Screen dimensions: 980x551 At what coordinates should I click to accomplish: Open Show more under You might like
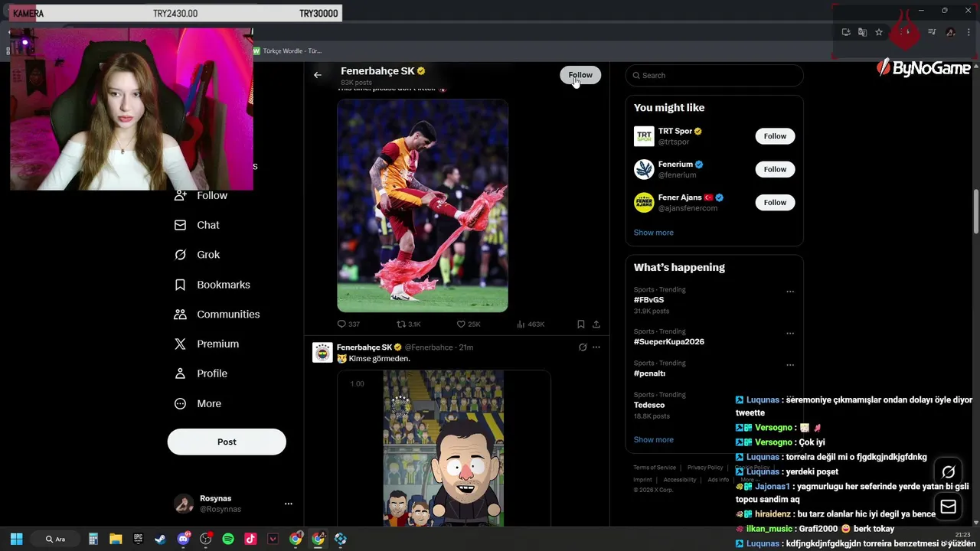pos(653,233)
